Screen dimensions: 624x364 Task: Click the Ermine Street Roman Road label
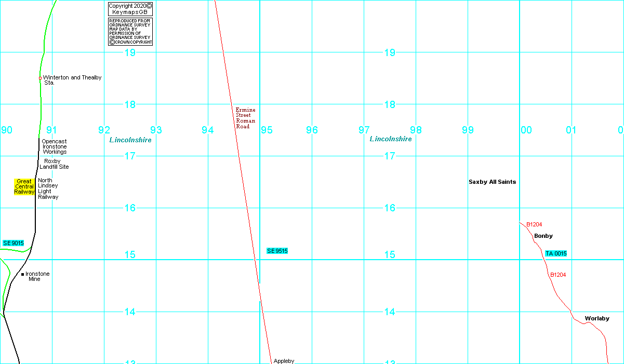245,118
